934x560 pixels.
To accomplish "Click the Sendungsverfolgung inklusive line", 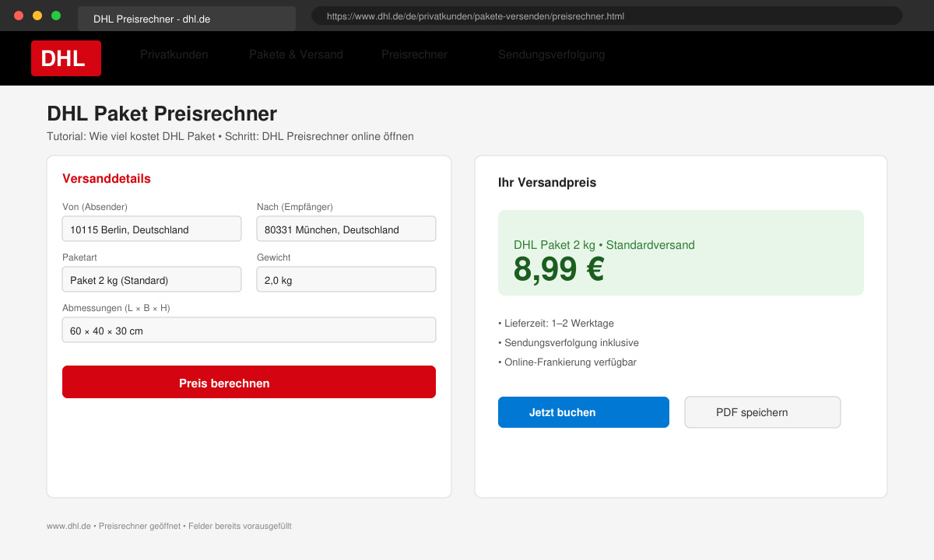I will pos(568,342).
